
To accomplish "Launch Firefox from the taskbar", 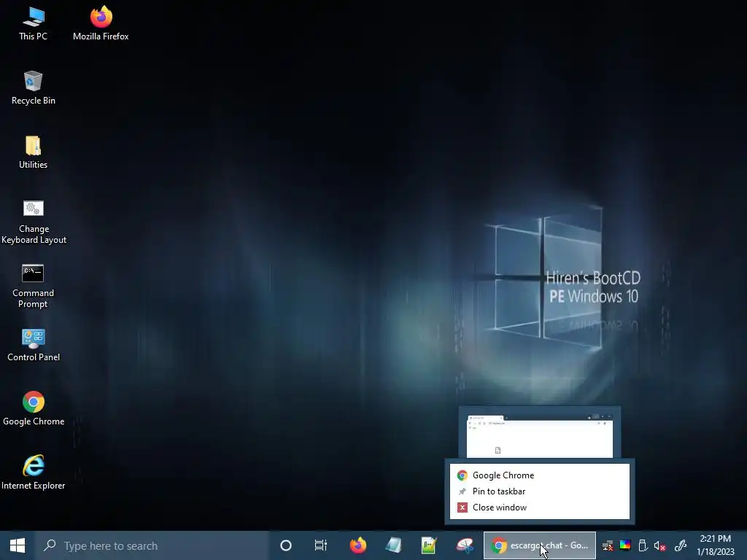I will [x=357, y=545].
